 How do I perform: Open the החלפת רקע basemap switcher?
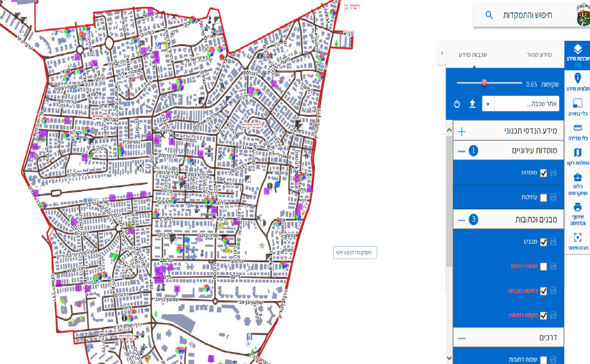(x=577, y=156)
